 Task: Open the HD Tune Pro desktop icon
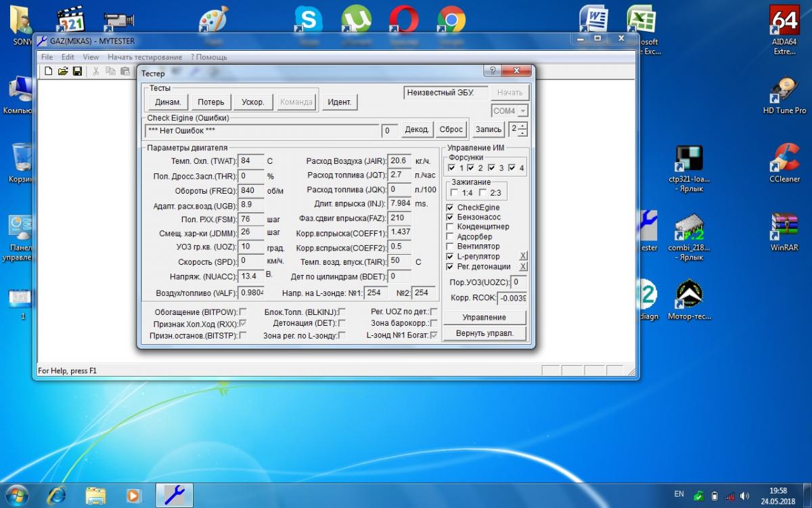point(784,91)
